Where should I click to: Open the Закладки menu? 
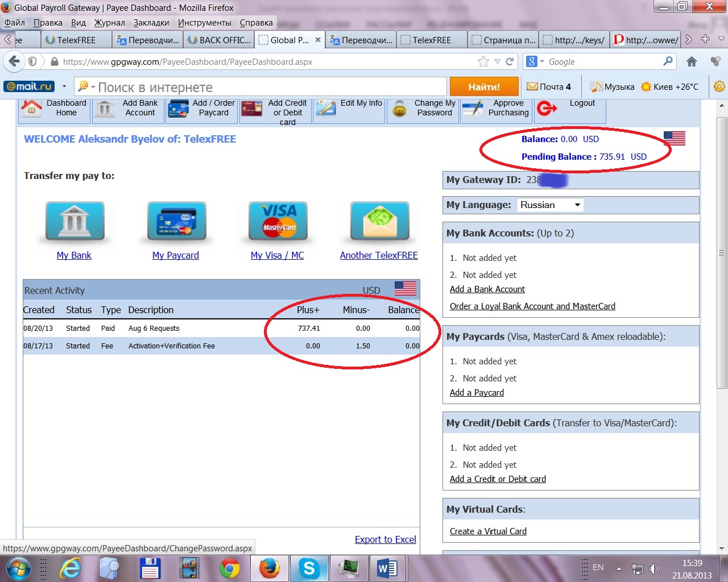(x=151, y=23)
